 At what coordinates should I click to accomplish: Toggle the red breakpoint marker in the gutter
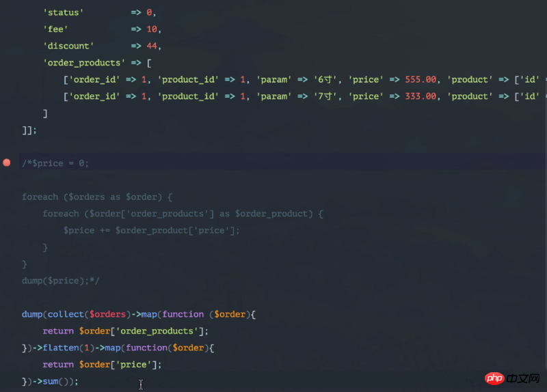pyautogui.click(x=7, y=163)
